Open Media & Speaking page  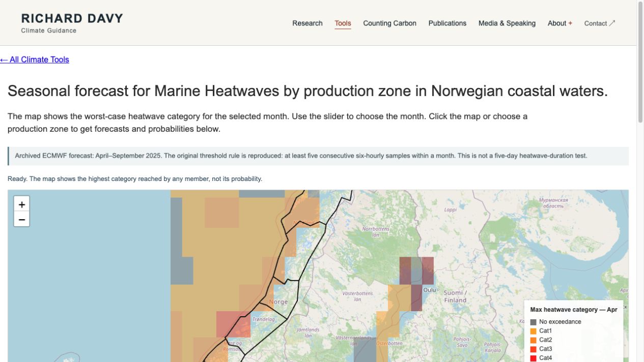click(507, 23)
